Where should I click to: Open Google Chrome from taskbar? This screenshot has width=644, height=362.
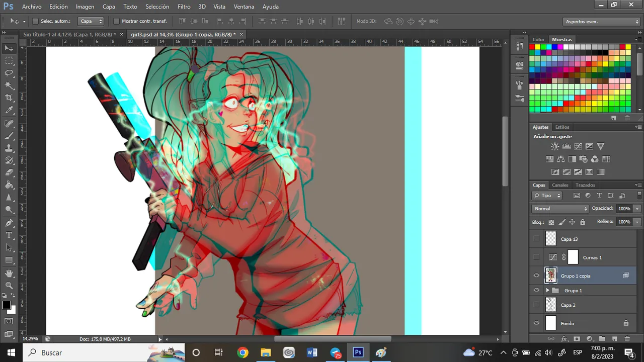tap(243, 352)
